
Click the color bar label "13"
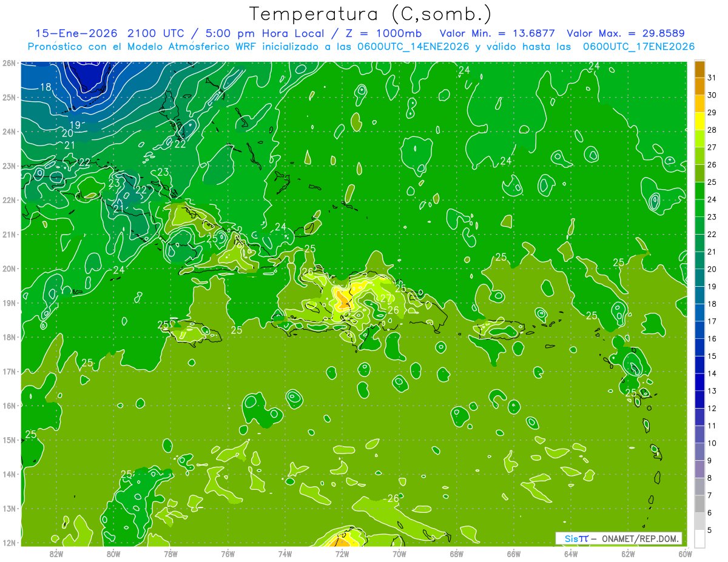(712, 391)
